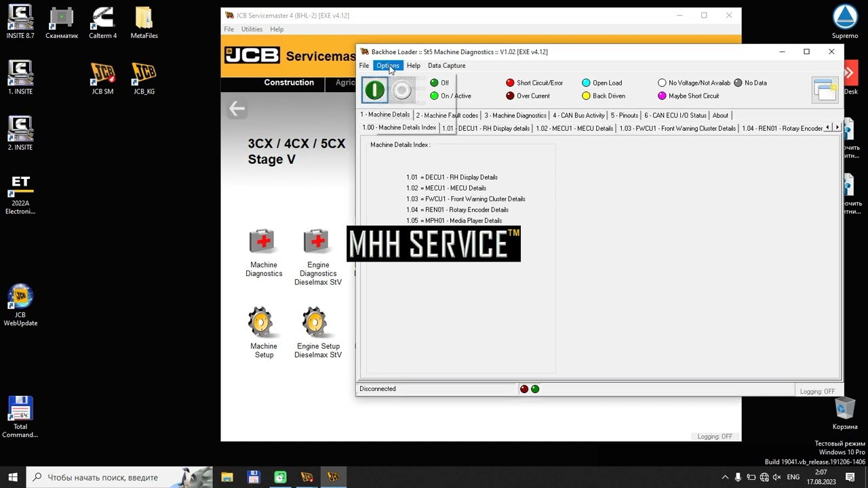868x488 pixels.
Task: Switch to 6 - CAN ECU I/O Status tab
Action: 675,115
